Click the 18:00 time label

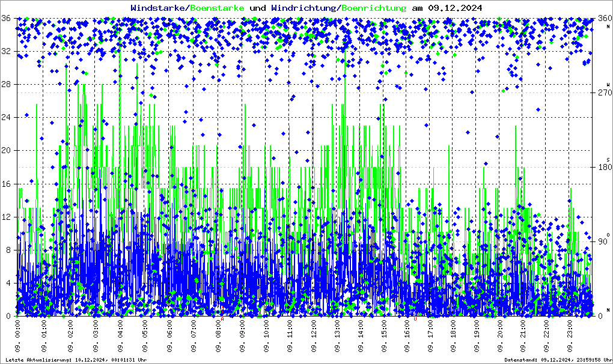click(453, 336)
